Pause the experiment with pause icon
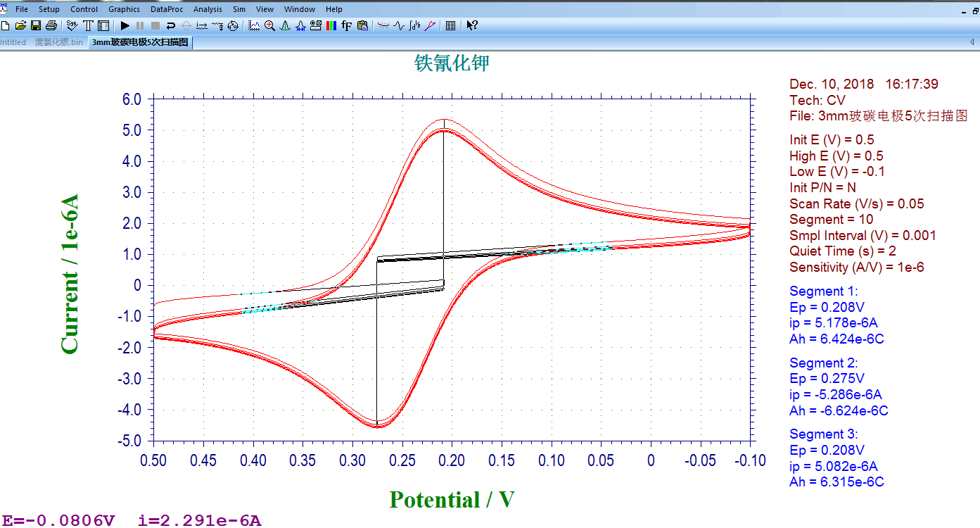 point(139,25)
